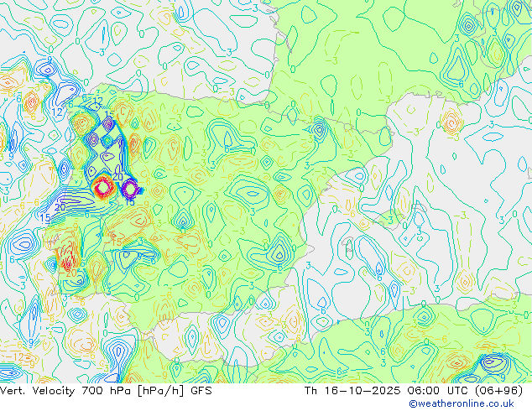Click the 'Vert. Velocity 700 hPa [hPa/h] GFS' caption
The image size is (532, 411).
tap(106, 391)
